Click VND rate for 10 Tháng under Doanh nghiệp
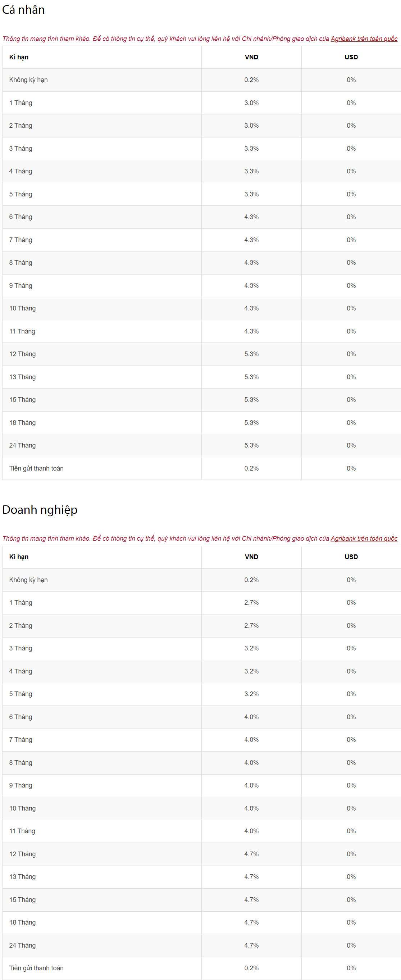The width and height of the screenshot is (401, 980). coord(251,808)
